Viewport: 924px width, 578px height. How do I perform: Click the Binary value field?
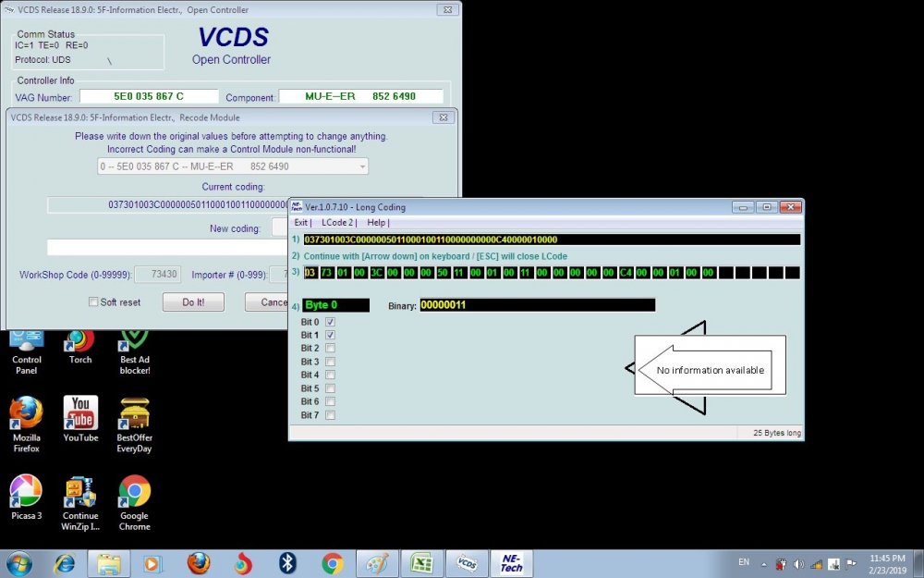(537, 305)
